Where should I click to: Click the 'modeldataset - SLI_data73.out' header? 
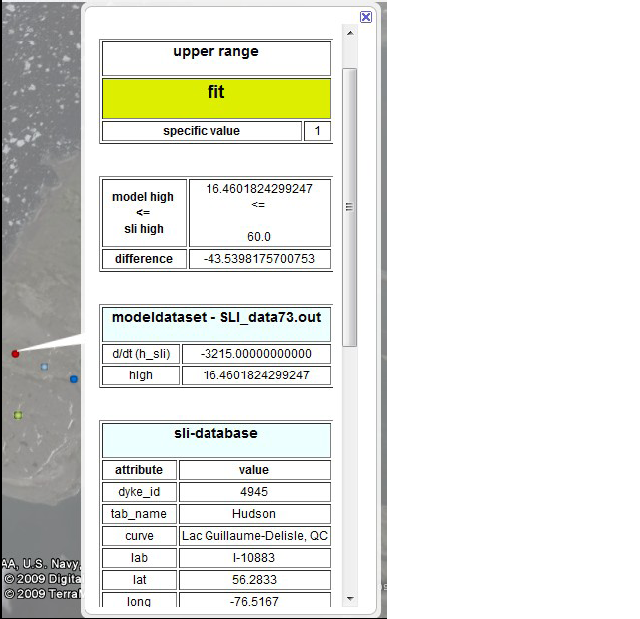click(216, 317)
